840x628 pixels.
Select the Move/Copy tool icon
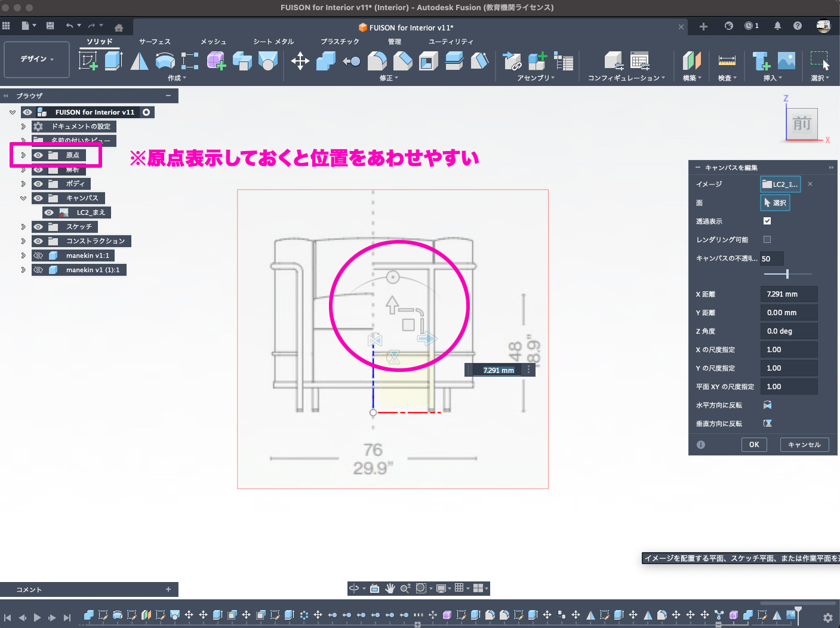click(x=300, y=61)
